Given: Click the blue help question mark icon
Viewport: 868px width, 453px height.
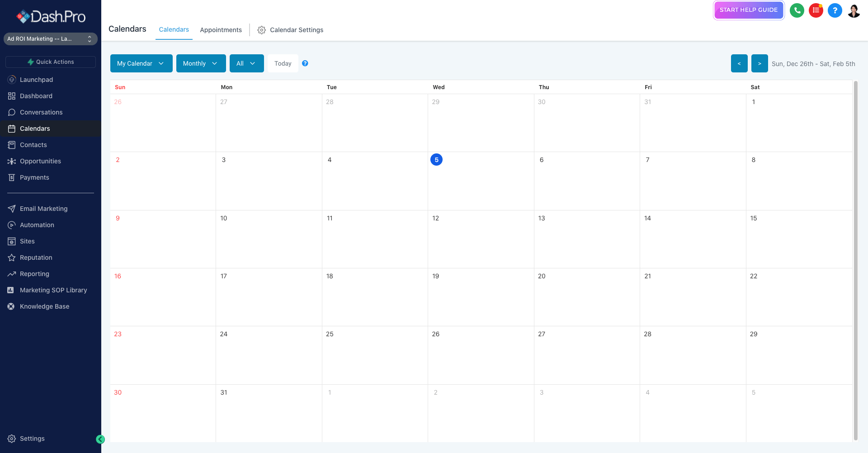Looking at the screenshot, I should (835, 10).
